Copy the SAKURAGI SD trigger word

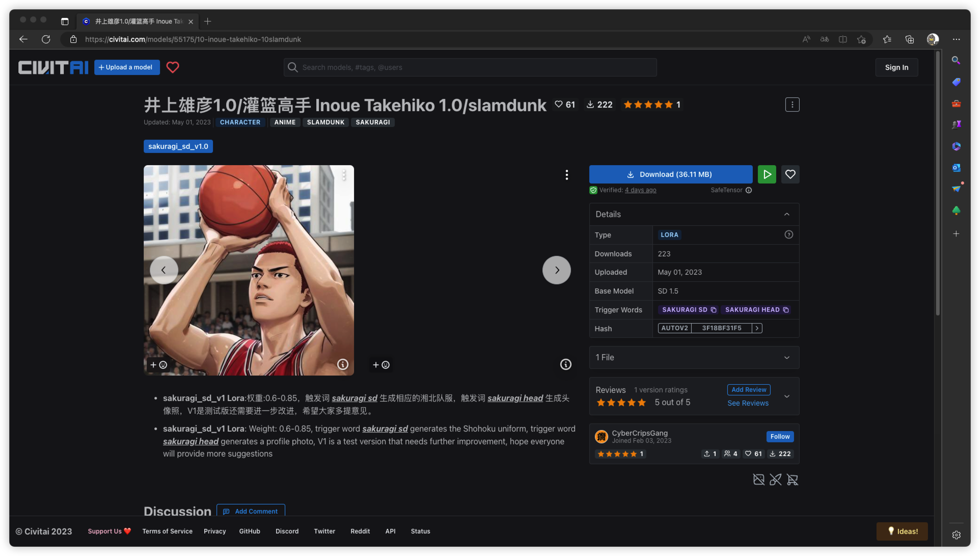[x=714, y=310]
